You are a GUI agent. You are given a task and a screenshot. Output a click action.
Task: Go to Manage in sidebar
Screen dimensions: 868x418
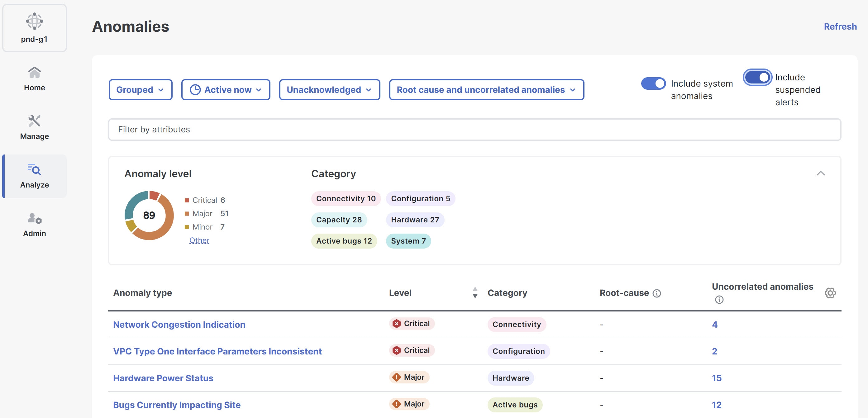tap(34, 127)
